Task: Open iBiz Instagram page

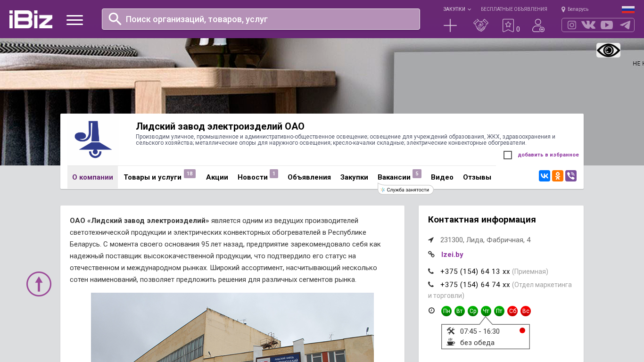Action: point(572,25)
